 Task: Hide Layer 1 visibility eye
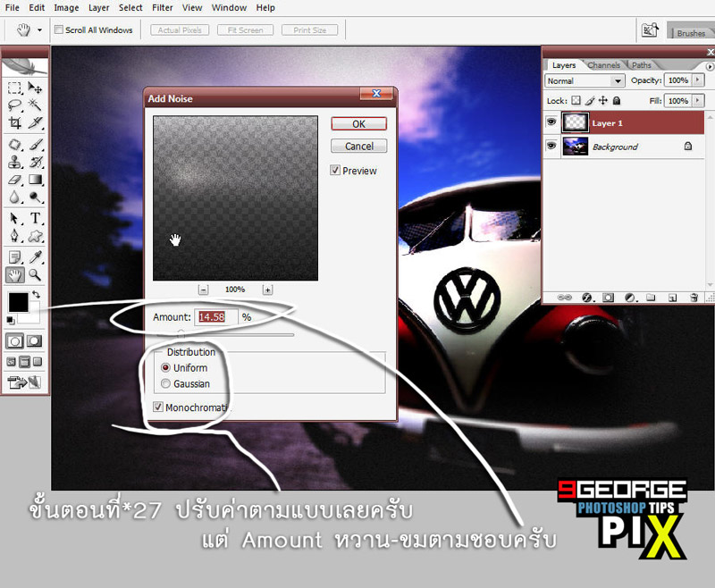551,122
